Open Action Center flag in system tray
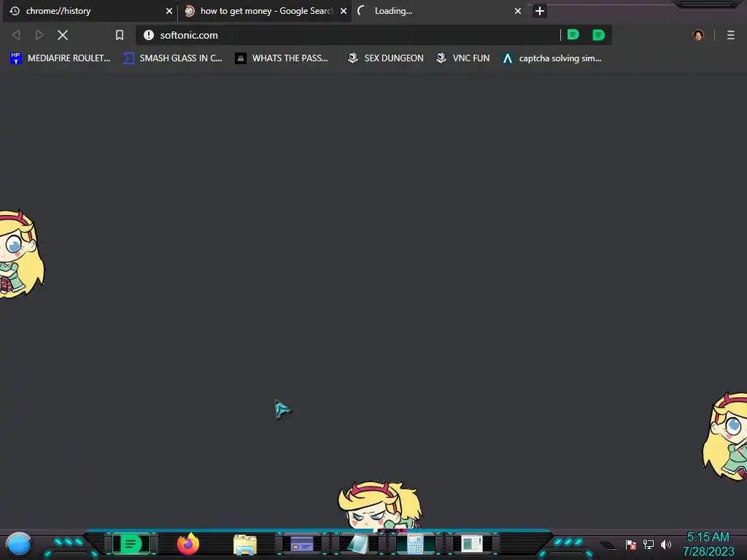The image size is (747, 560). point(631,544)
